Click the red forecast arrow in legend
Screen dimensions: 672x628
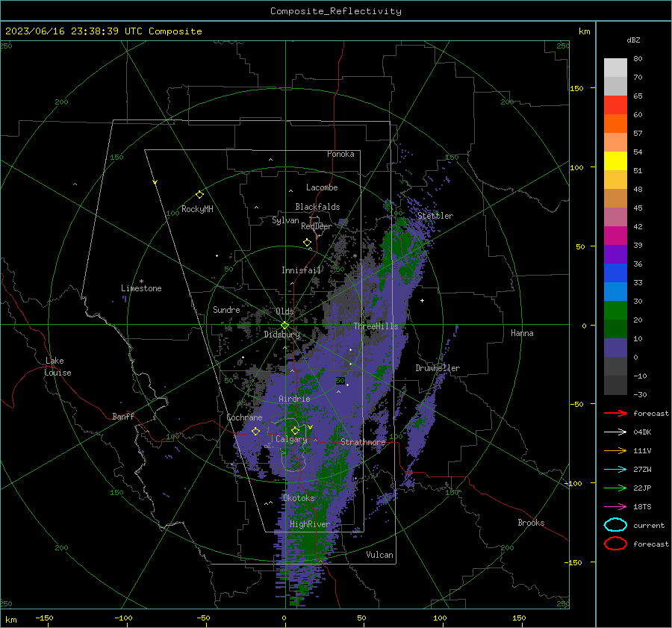[x=615, y=413]
